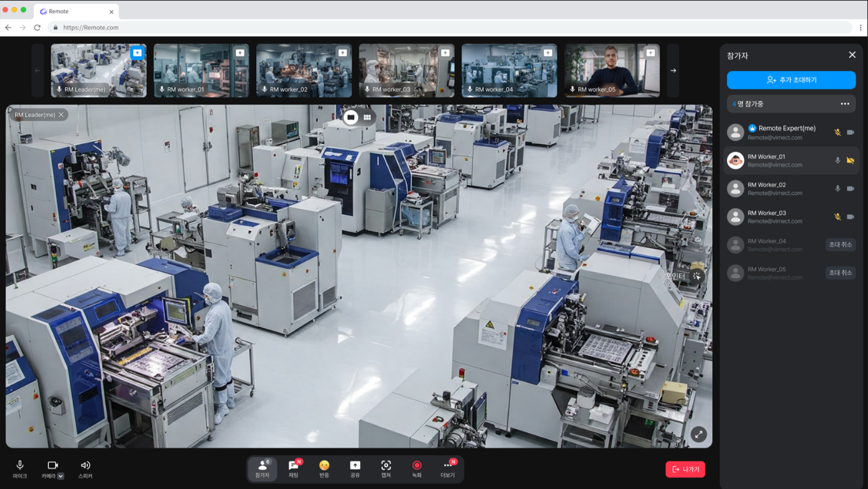868x489 pixels.
Task: Toggle the microphone (마이크) in bottom bar
Action: tap(20, 468)
